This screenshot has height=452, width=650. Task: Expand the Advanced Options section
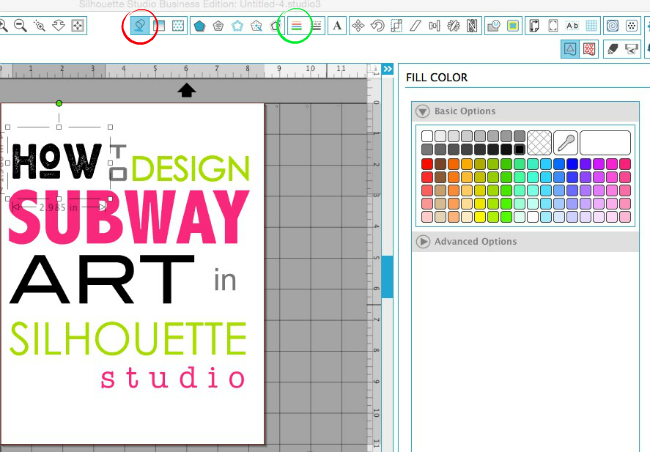423,241
